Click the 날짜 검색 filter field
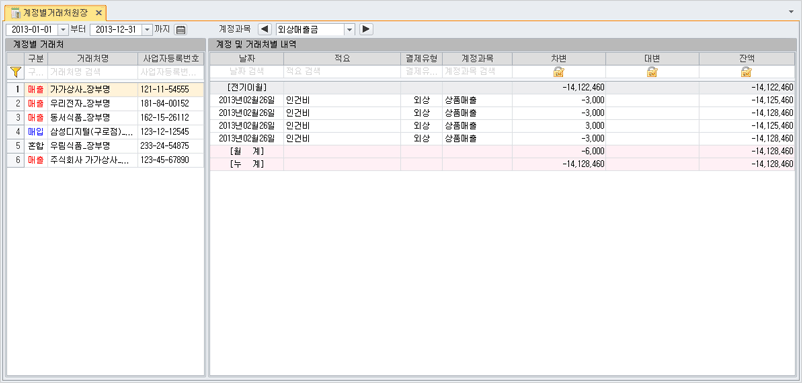802x383 pixels. pyautogui.click(x=247, y=72)
